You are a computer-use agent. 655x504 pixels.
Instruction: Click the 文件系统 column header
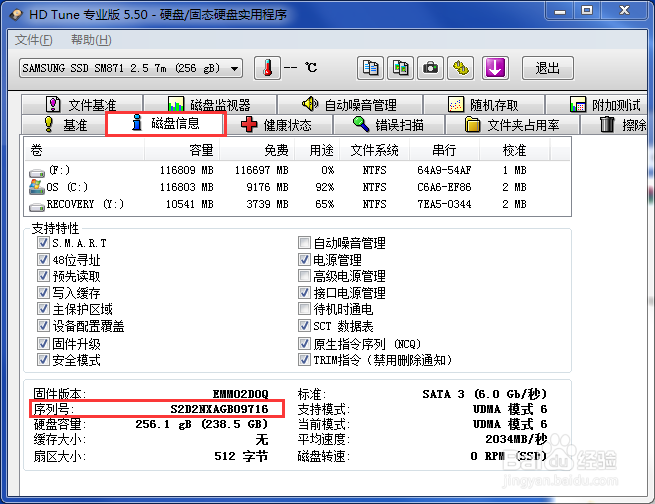375,150
